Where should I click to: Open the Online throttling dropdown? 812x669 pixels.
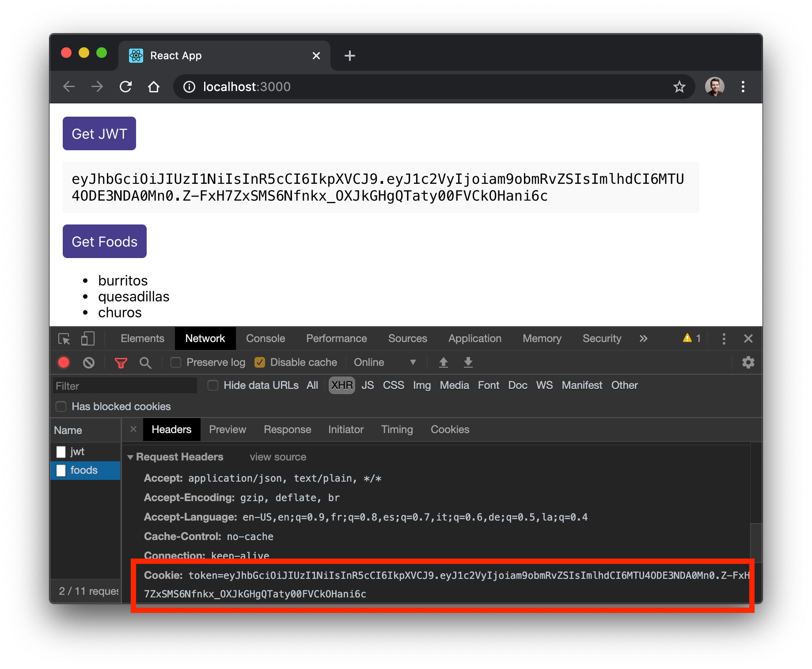point(385,362)
